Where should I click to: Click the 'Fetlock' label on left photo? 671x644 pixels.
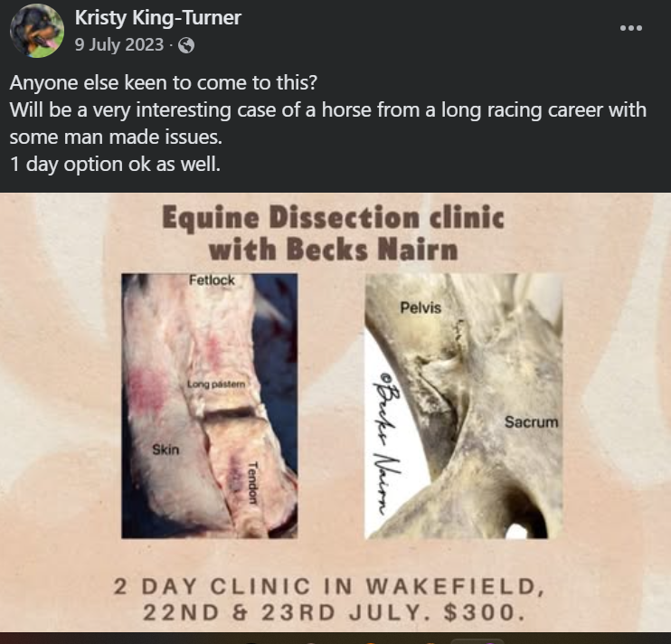click(x=212, y=280)
